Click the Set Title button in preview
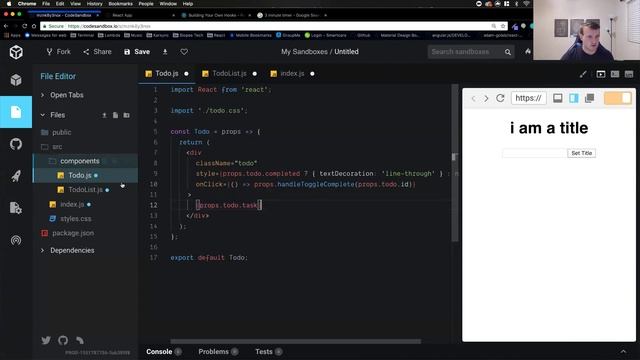This screenshot has width=640, height=360. [x=581, y=153]
